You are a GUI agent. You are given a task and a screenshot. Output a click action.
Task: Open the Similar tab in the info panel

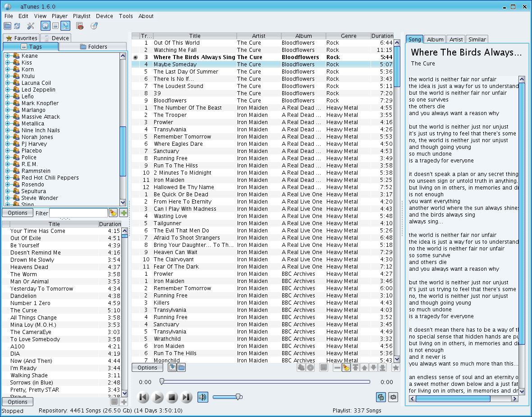pos(477,39)
